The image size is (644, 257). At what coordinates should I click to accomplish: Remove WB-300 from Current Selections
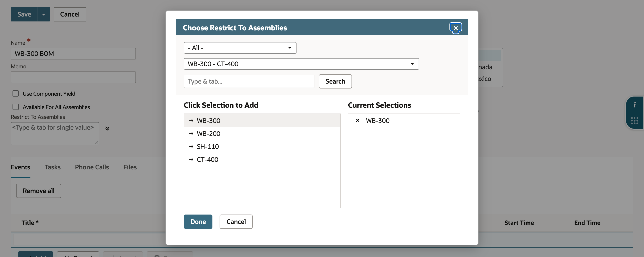click(358, 120)
